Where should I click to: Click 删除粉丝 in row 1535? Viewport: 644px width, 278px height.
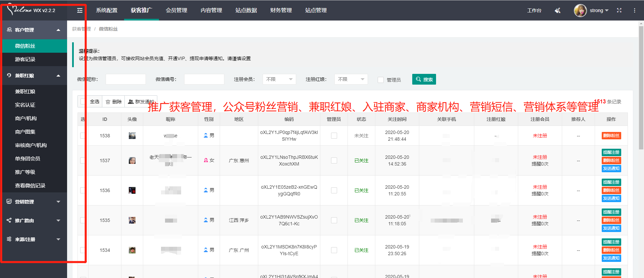[x=611, y=220]
